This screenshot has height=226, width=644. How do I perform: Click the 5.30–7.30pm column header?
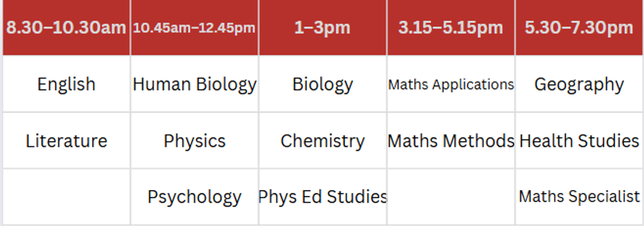point(580,28)
